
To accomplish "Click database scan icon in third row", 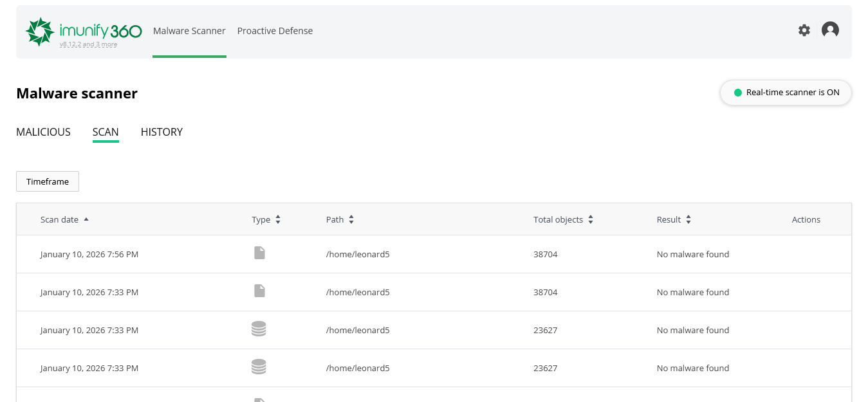I will [x=259, y=329].
